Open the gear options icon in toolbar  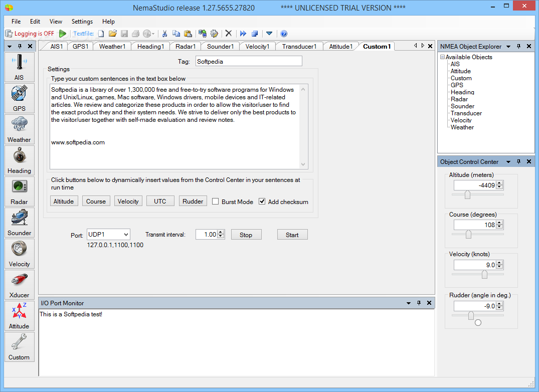(x=214, y=34)
